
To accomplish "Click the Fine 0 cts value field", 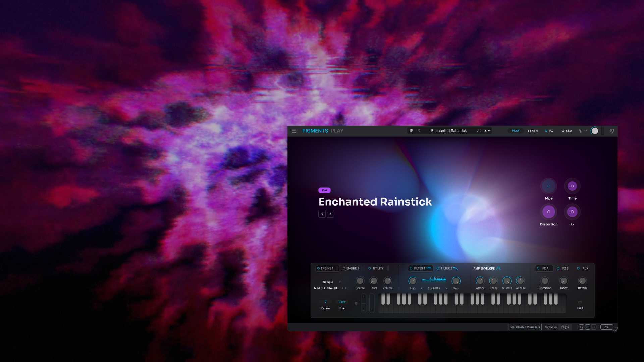I will pyautogui.click(x=342, y=302).
